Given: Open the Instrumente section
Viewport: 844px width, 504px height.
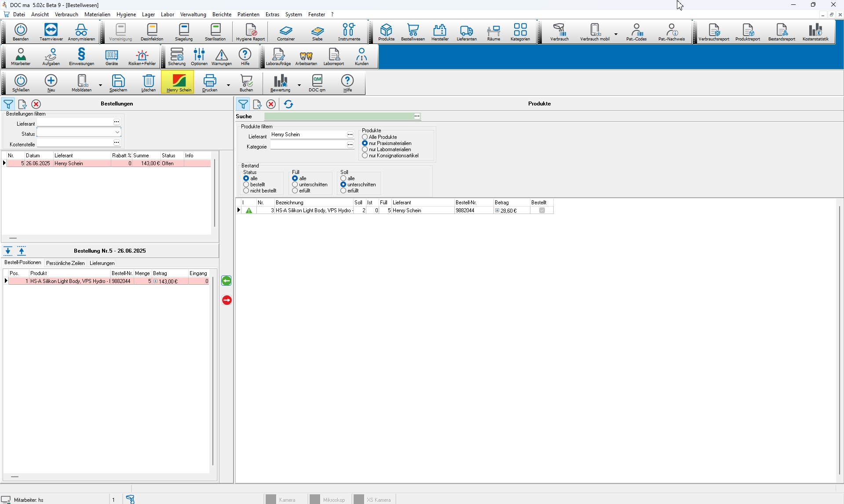Looking at the screenshot, I should coord(349,32).
